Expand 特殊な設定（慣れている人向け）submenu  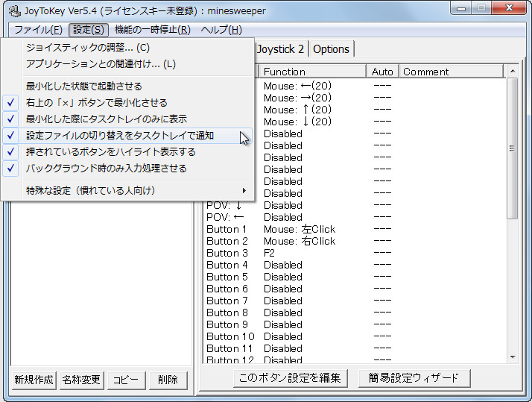pyautogui.click(x=127, y=190)
